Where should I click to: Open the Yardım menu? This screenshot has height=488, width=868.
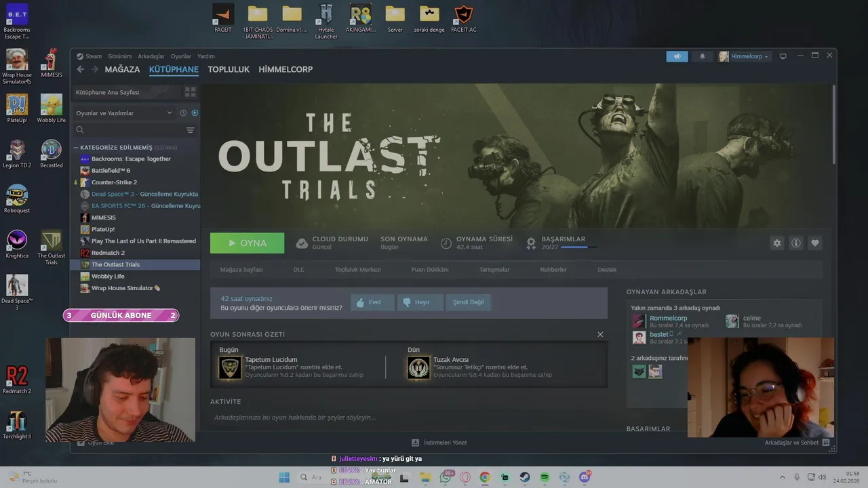(205, 56)
